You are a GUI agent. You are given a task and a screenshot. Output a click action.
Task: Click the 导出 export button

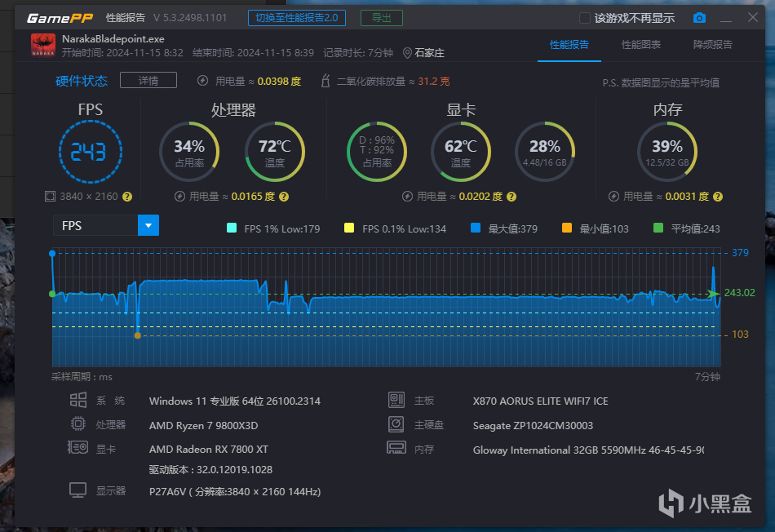[x=382, y=18]
